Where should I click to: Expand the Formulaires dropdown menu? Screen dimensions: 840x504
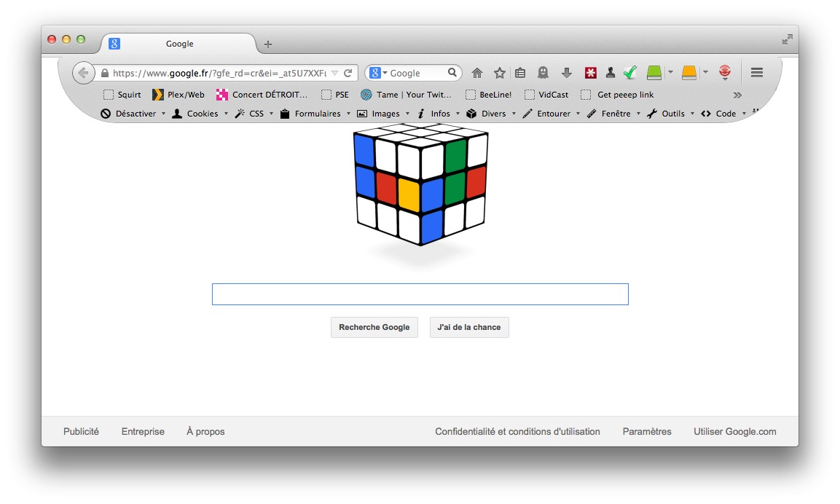(315, 114)
